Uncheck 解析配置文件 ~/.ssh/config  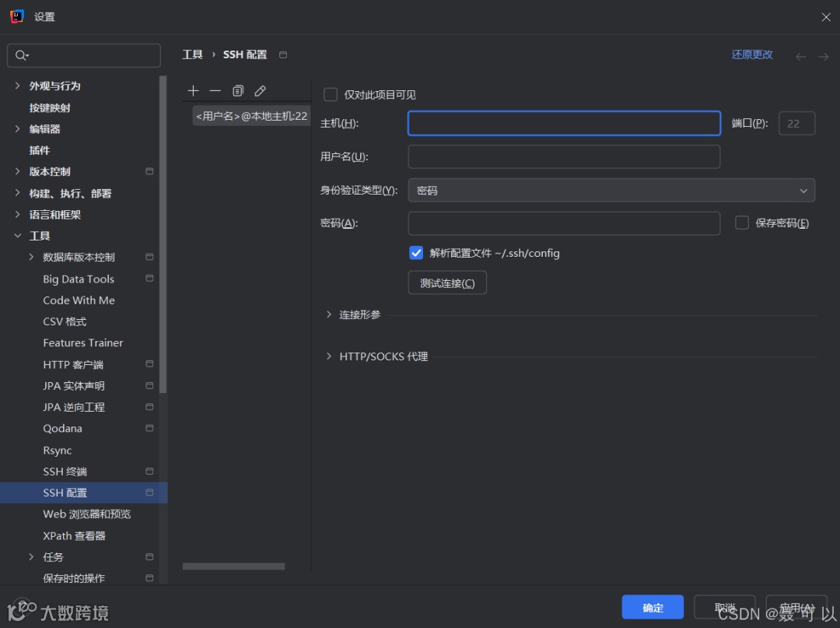pos(416,253)
